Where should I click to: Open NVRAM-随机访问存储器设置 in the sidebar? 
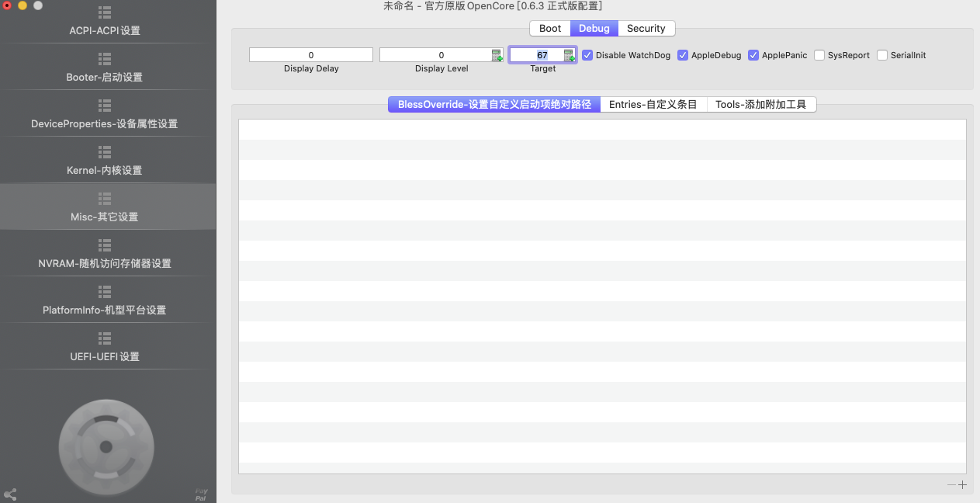(x=105, y=254)
